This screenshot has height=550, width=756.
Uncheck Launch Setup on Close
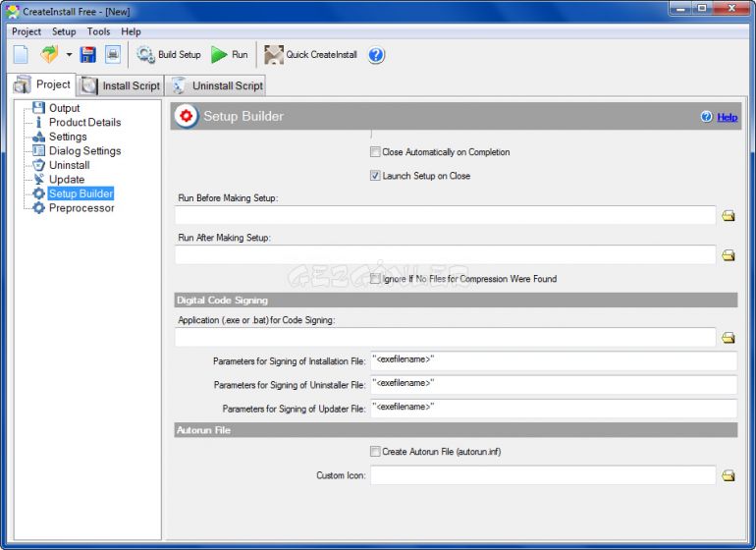(x=375, y=176)
